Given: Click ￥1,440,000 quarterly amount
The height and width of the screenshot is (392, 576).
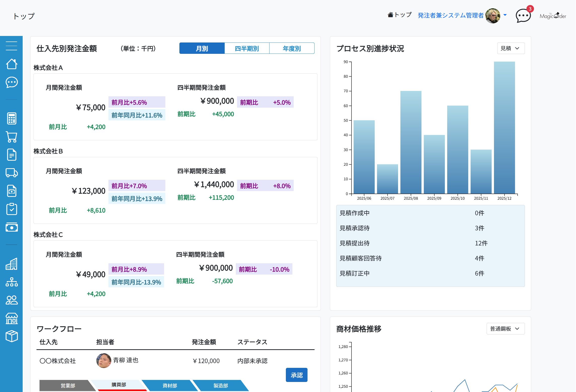Looking at the screenshot, I should tap(214, 184).
